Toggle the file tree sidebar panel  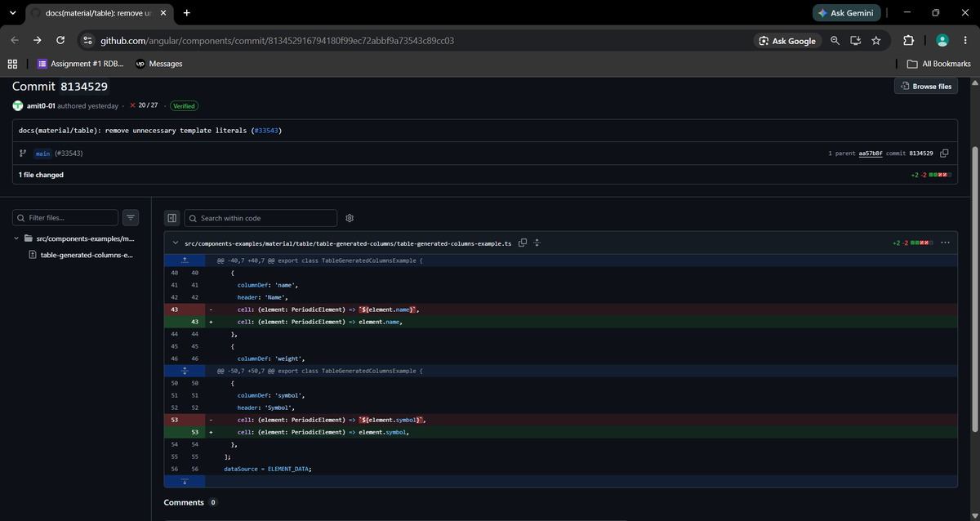pos(171,218)
